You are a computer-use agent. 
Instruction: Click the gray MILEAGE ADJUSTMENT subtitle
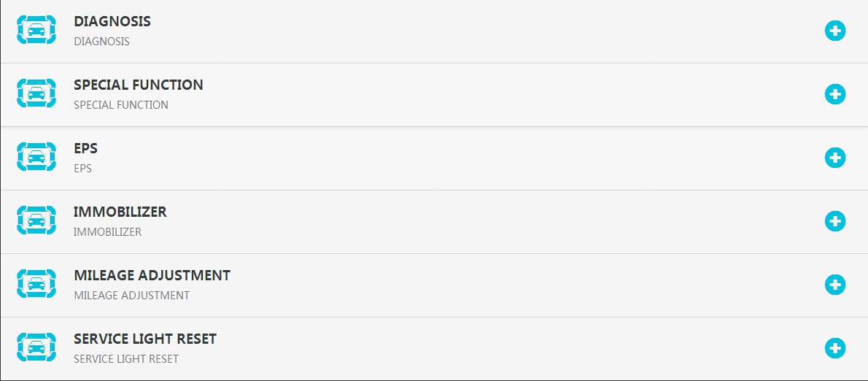[132, 296]
